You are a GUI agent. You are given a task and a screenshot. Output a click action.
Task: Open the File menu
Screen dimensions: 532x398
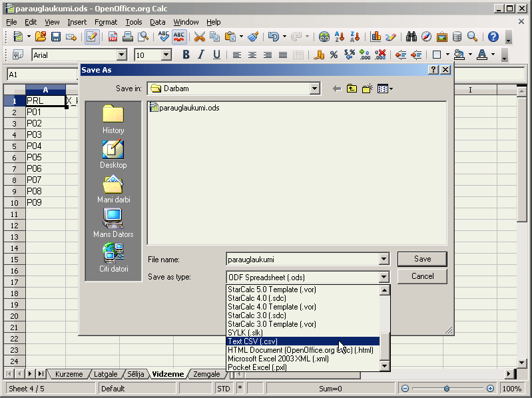[x=11, y=22]
